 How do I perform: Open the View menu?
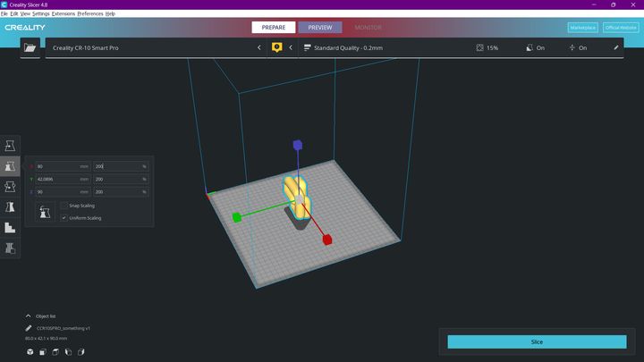[25, 13]
